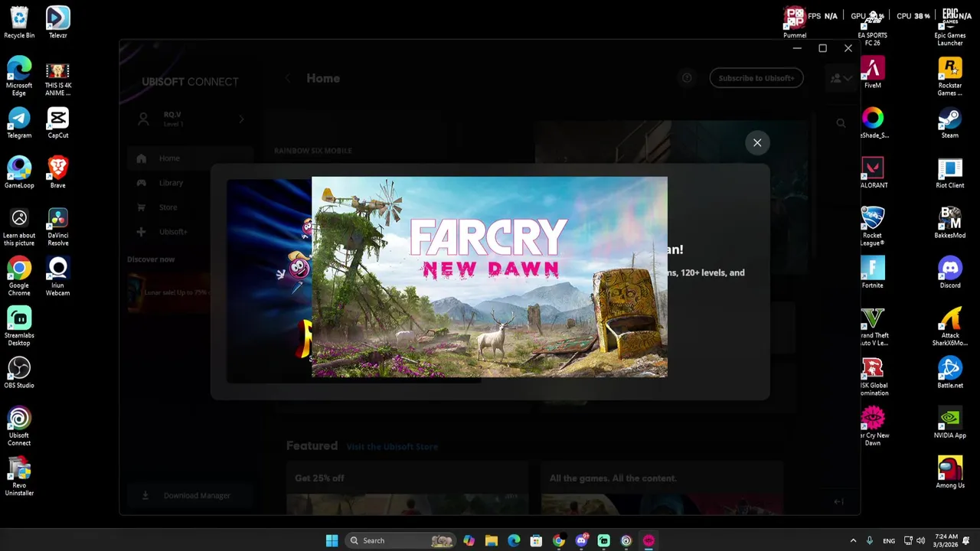This screenshot has height=551, width=980.
Task: Open the friends dropdown in Ubisoft Connect
Action: click(841, 78)
